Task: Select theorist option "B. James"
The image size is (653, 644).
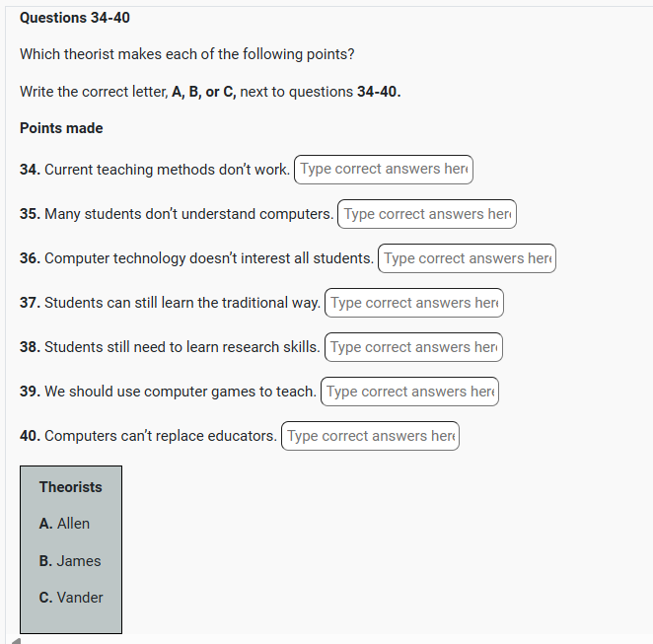Action: [70, 561]
